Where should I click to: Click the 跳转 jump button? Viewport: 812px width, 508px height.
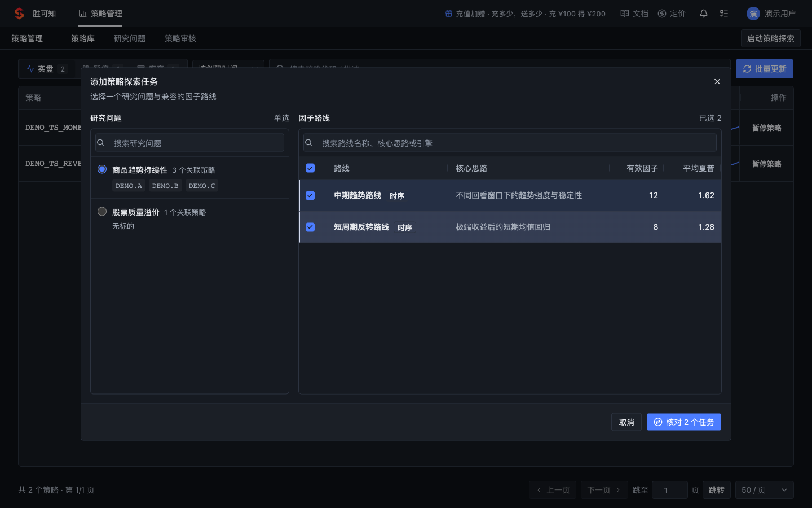717,490
